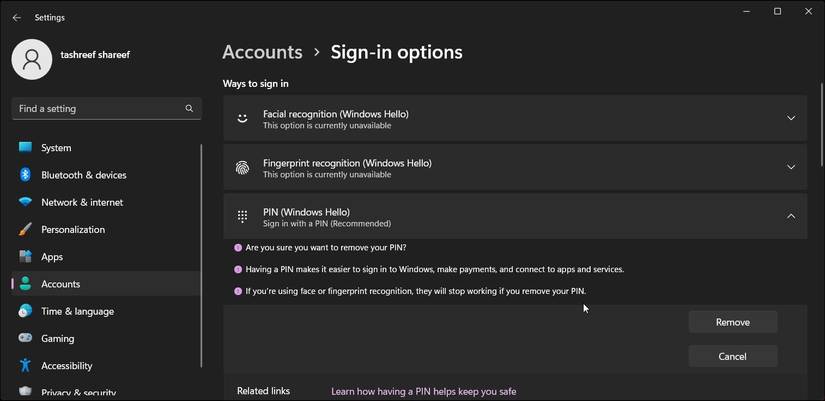This screenshot has height=401, width=825.
Task: Click Cancel to keep the PIN
Action: 733,356
